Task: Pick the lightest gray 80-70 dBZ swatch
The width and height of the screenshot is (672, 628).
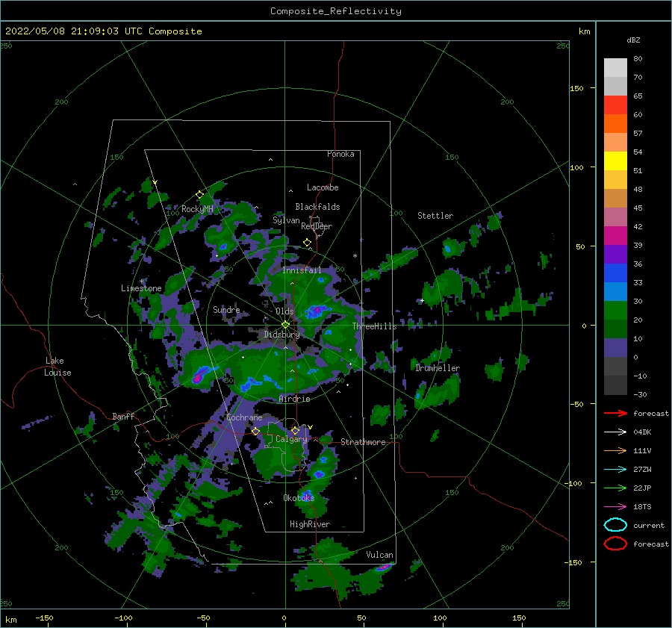Action: 615,68
